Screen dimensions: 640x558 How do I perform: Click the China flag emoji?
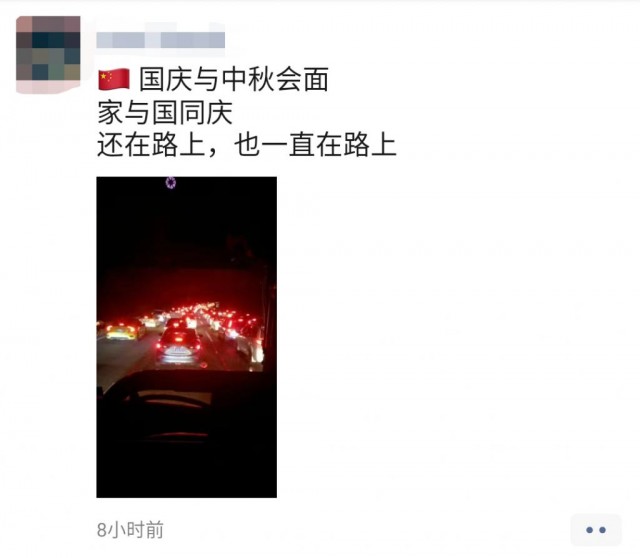tap(114, 79)
